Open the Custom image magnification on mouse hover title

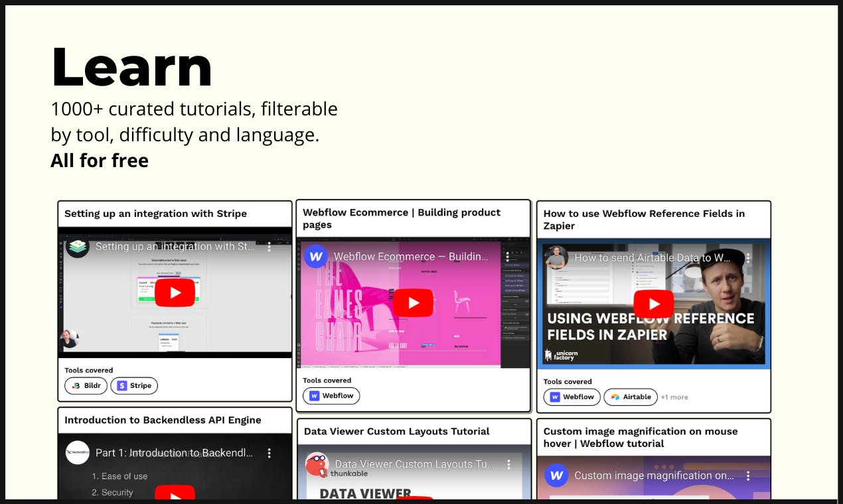coord(641,437)
